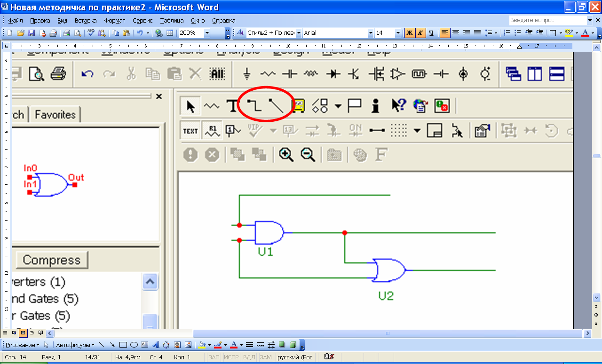Open Print Preview in Word's toolbar
Image resolution: width=602 pixels, height=364 pixels.
click(77, 33)
